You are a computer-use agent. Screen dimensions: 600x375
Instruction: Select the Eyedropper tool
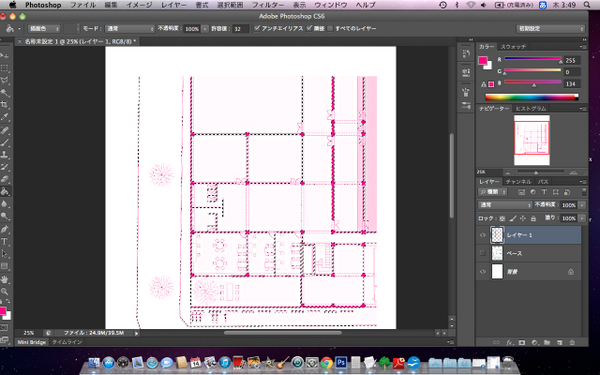5,117
